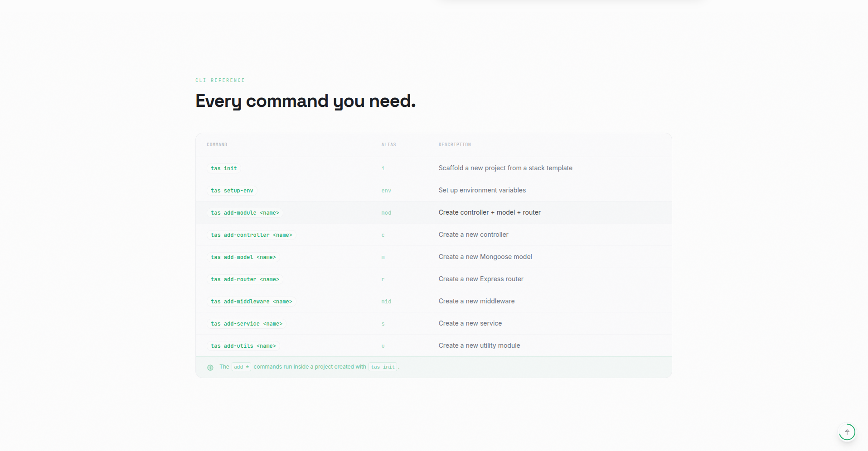Select the tas init command chip
The image size is (868, 451).
tap(223, 168)
